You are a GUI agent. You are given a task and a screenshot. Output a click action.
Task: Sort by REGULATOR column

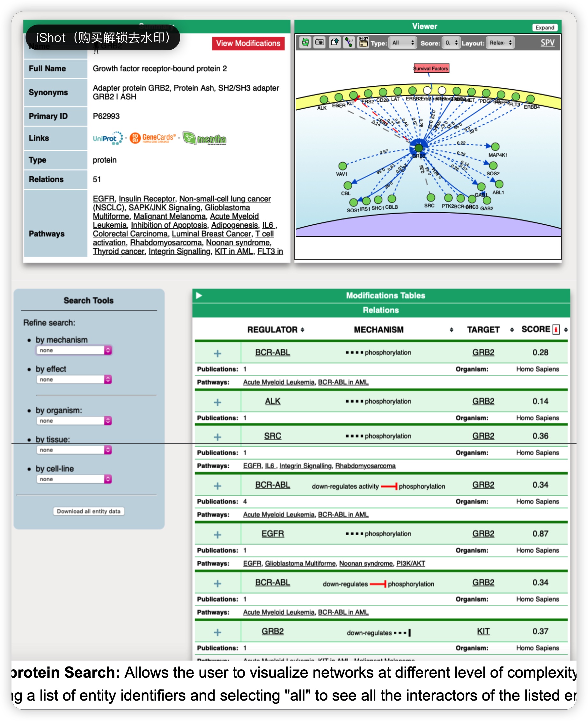coord(303,330)
